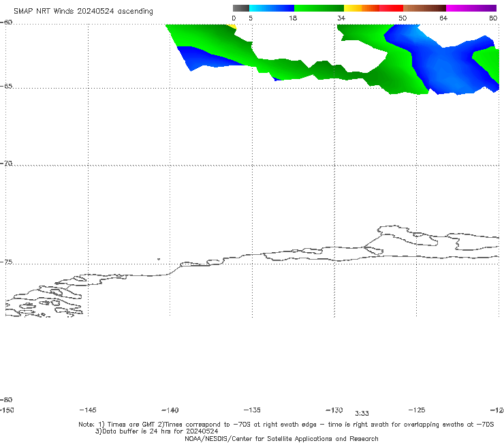Screen dimensions: 504x443
Task: Click the color bar label "50"
Action: pos(403,18)
